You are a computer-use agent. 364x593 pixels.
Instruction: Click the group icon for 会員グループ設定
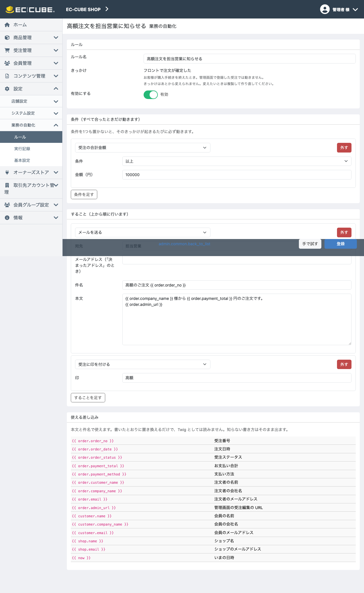7,205
